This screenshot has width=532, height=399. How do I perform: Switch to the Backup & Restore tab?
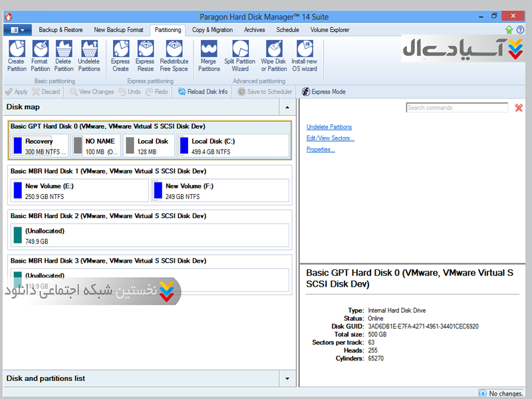pyautogui.click(x=61, y=30)
